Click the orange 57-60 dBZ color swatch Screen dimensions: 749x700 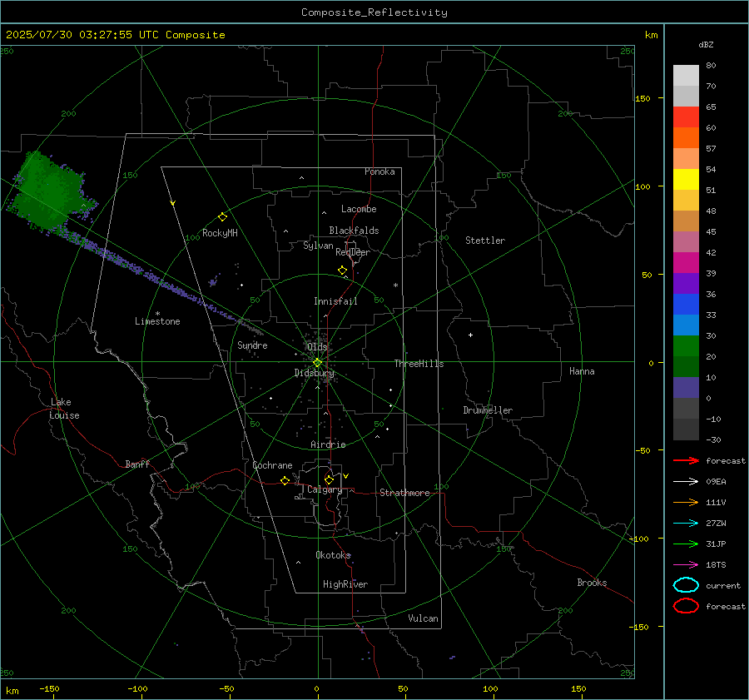(686, 138)
